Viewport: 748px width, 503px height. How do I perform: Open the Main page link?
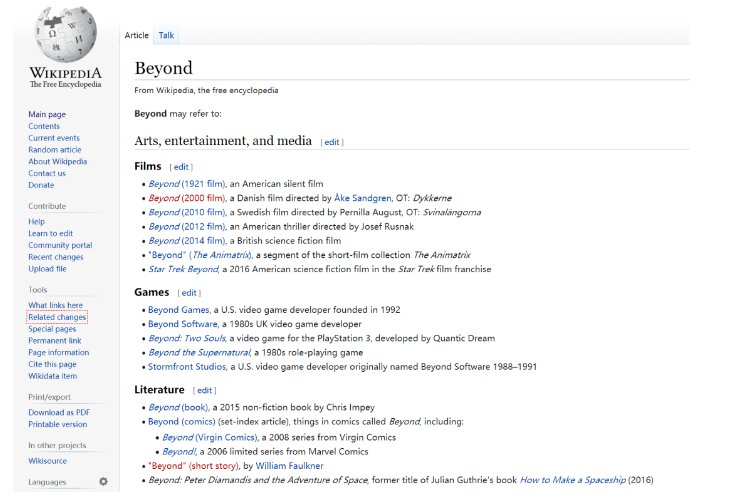click(47, 114)
